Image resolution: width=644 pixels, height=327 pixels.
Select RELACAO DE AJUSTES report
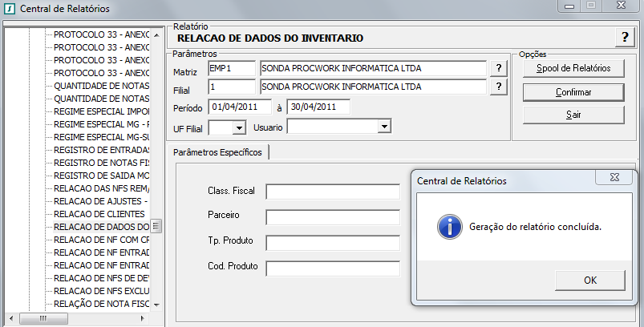(100, 201)
